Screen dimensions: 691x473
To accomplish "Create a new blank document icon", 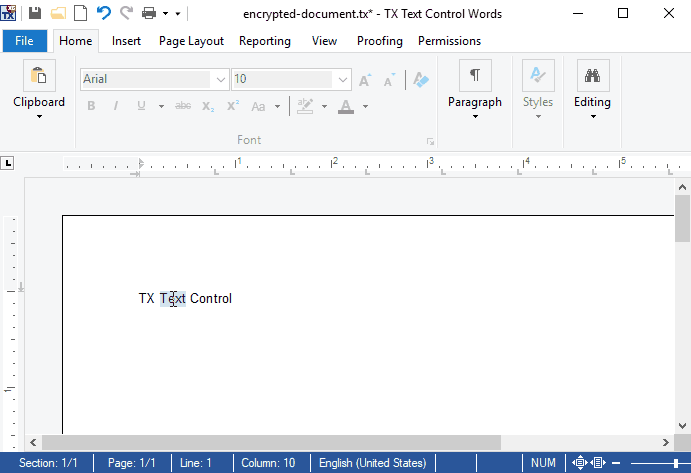I will tap(80, 14).
